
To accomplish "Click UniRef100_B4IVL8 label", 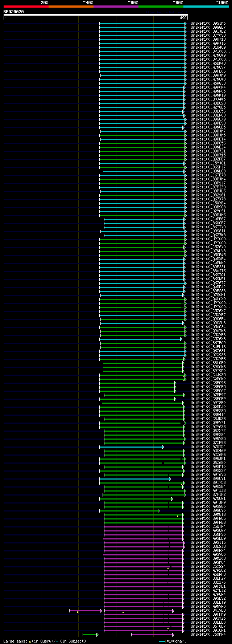I will click(x=208, y=611).
